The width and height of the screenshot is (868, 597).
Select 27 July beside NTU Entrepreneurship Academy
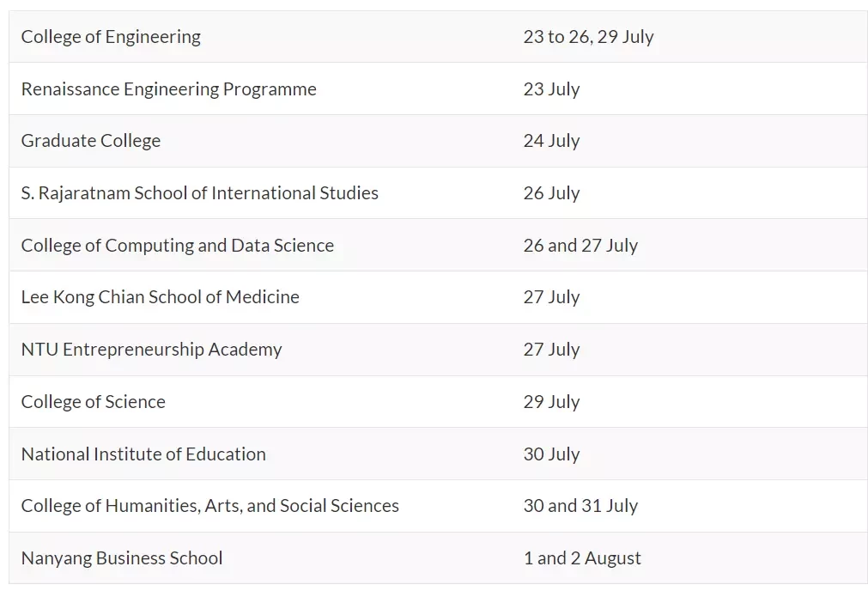551,350
